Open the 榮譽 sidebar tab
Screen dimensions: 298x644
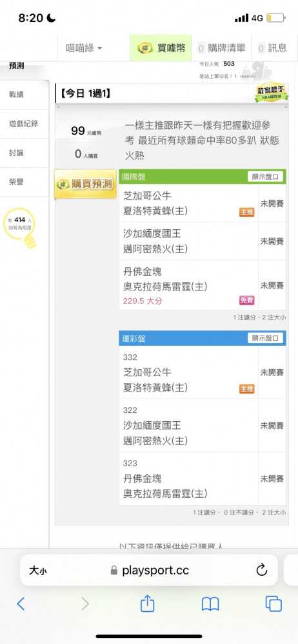(25, 182)
